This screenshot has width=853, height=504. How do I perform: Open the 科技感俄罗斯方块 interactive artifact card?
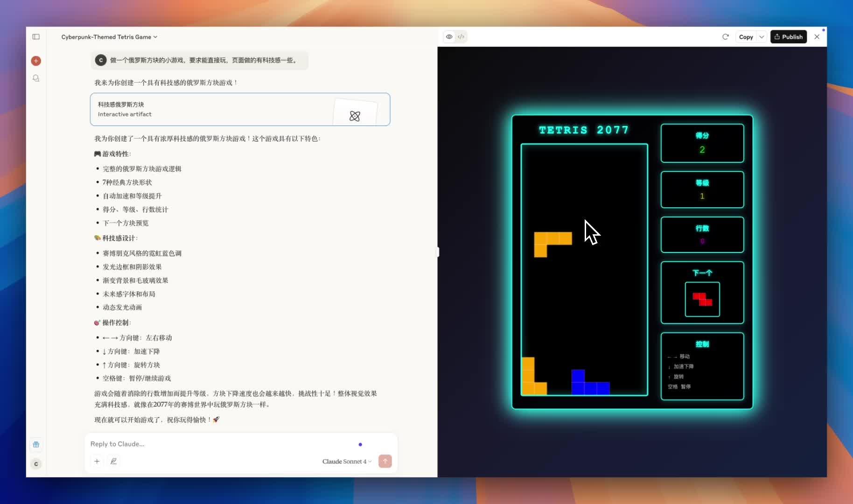[210, 109]
